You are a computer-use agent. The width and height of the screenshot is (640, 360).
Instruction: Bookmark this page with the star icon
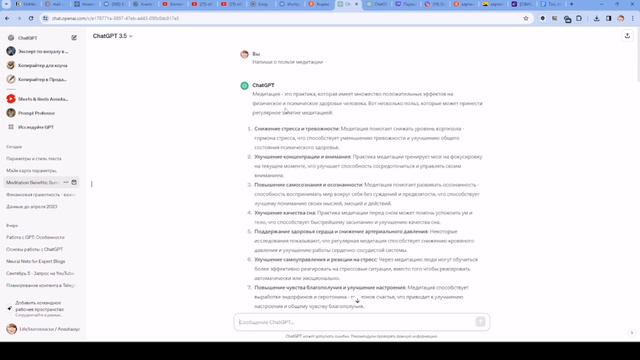tap(526, 18)
